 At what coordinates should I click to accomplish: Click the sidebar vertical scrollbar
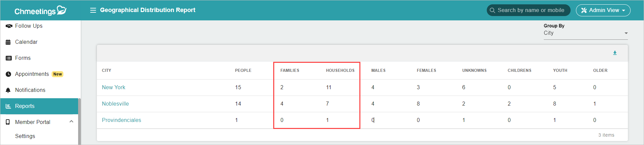click(79, 122)
